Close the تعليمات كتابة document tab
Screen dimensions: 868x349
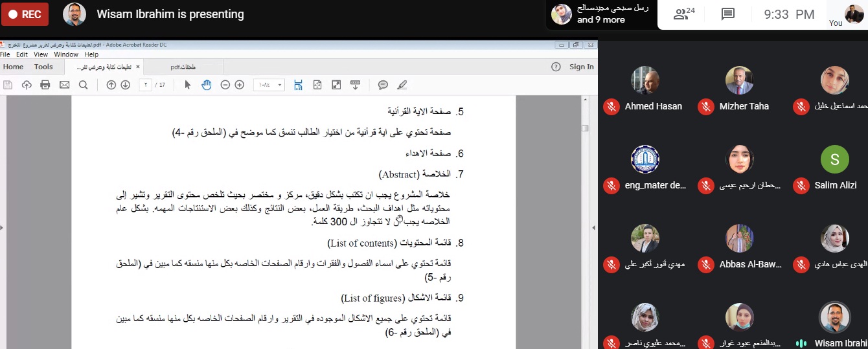[x=137, y=67]
